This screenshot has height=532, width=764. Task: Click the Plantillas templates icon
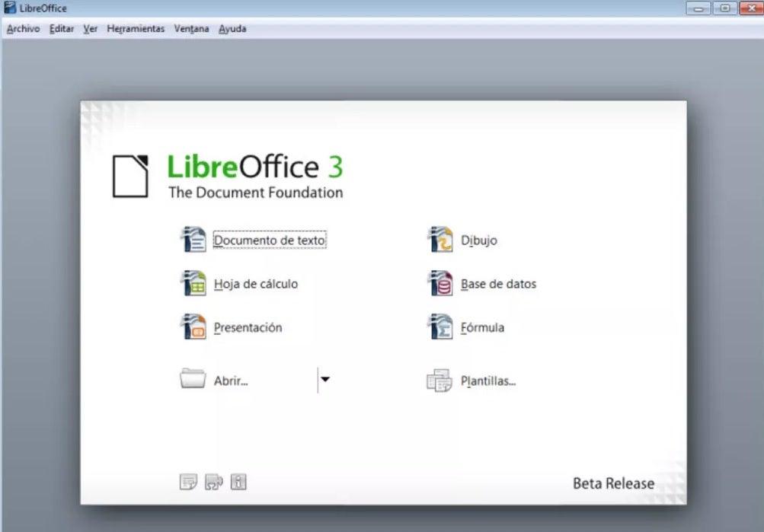tap(440, 381)
